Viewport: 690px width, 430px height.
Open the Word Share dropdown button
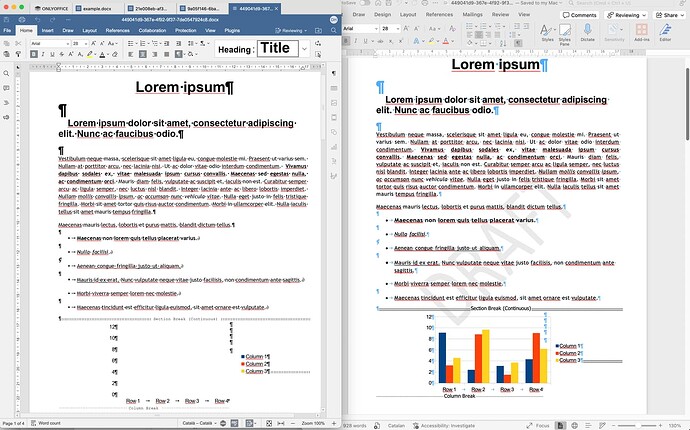pos(670,15)
